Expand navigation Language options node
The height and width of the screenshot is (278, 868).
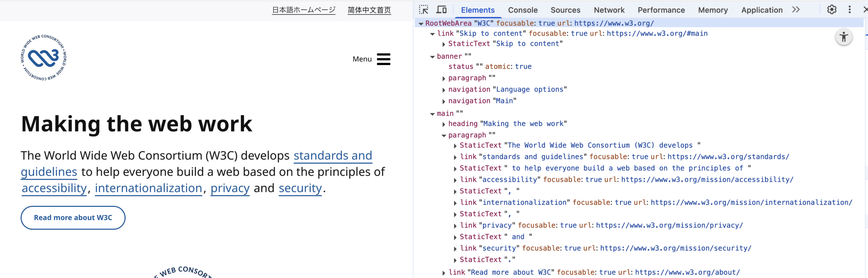444,90
